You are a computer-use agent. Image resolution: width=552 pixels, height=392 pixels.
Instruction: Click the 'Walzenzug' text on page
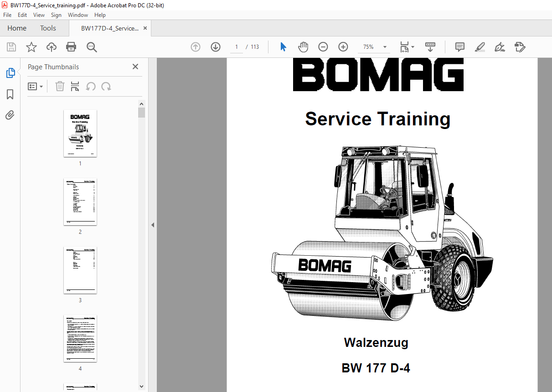click(x=376, y=342)
